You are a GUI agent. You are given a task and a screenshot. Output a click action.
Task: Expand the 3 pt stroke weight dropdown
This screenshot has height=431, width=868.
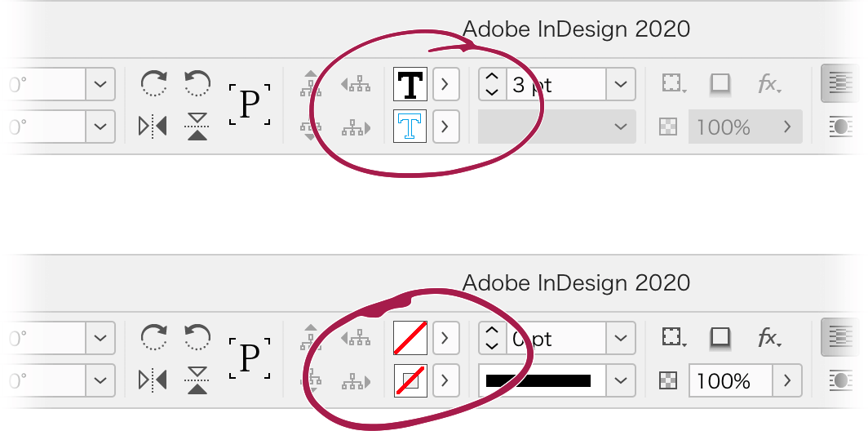pos(621,84)
